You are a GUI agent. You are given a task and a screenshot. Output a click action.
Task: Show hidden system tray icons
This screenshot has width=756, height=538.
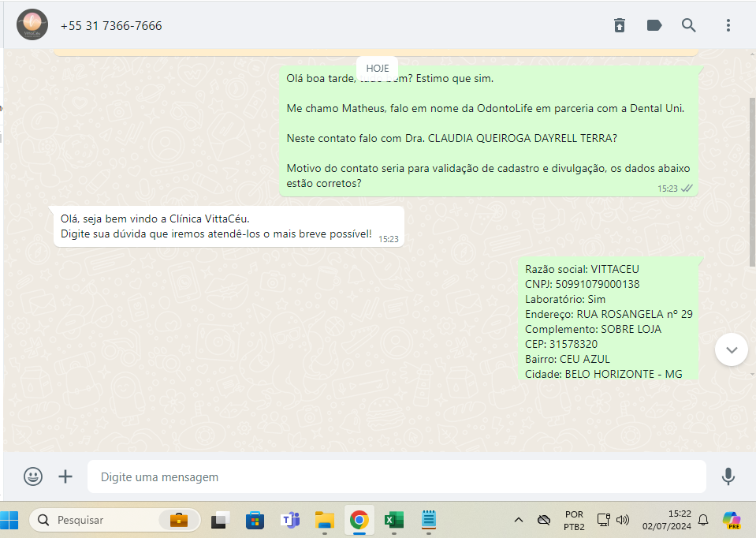(x=518, y=520)
